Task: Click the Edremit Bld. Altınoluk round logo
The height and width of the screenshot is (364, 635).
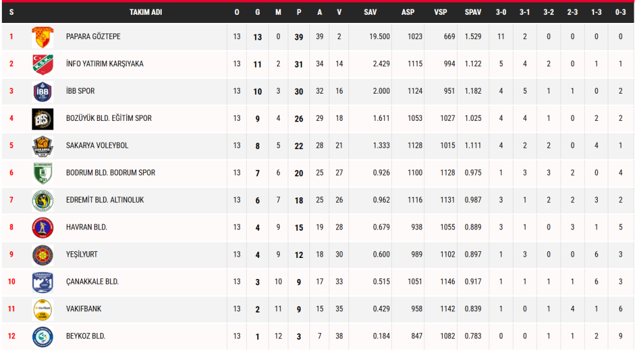Action: 43,200
